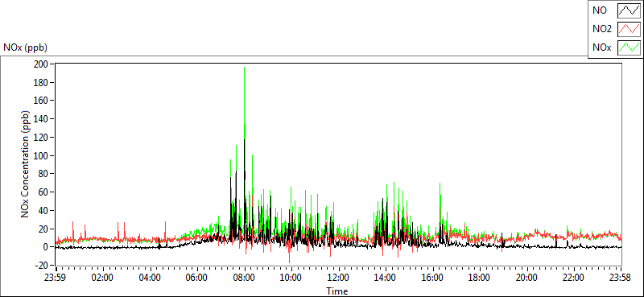The image size is (644, 297).
Task: Edit the 200 y-axis maximum value
Action: click(x=42, y=64)
